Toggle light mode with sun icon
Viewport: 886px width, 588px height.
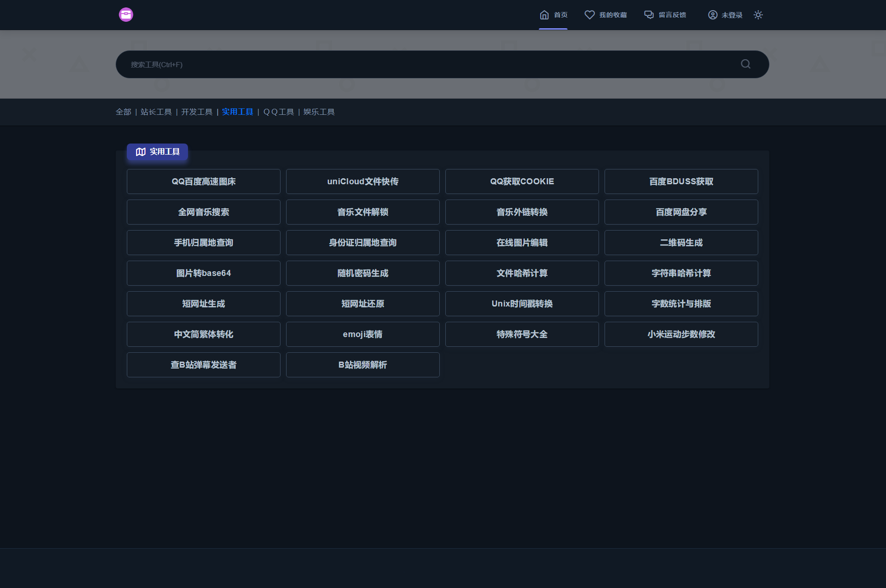(758, 15)
